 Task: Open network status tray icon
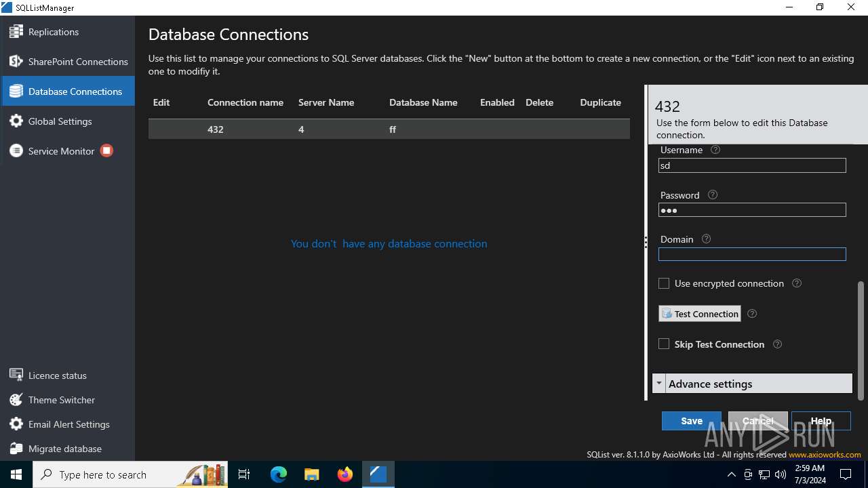(x=764, y=474)
